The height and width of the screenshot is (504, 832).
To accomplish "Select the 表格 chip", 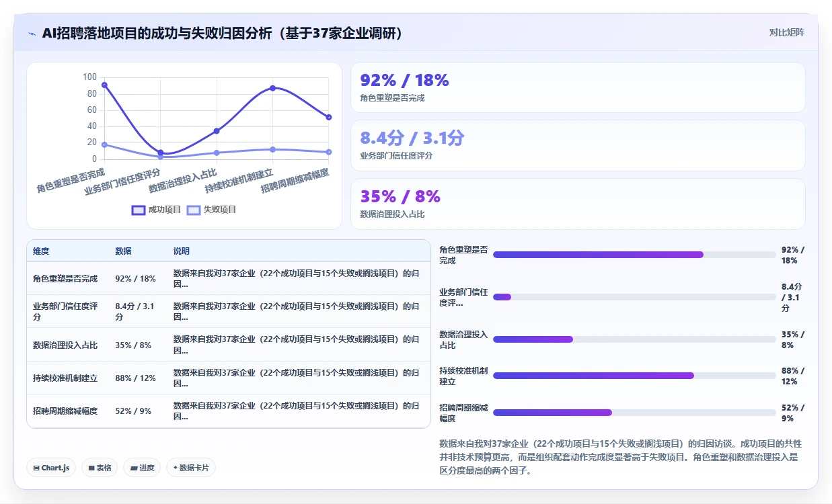I will (x=100, y=468).
